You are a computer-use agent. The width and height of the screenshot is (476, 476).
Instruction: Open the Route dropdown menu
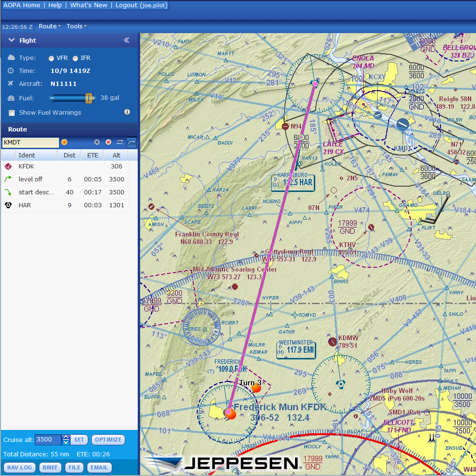[49, 26]
